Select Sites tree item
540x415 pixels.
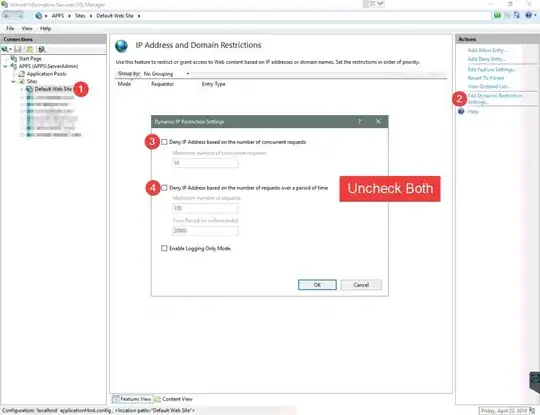click(32, 81)
